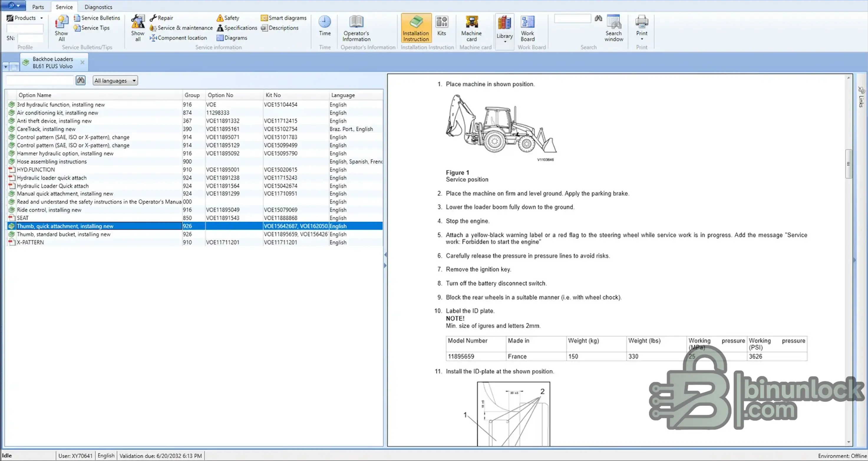Screen dimensions: 868x461
Task: Open Descriptions
Action: (280, 28)
